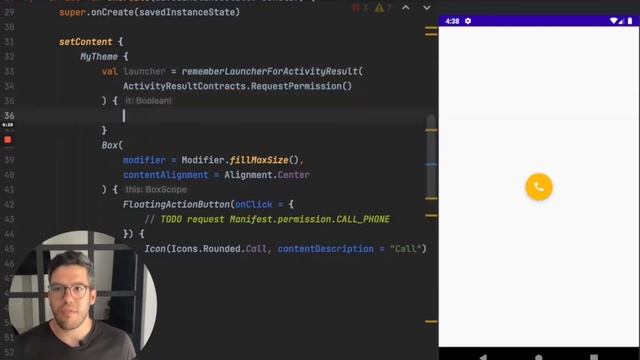The image size is (640, 360).
Task: Click the contentDescription parameter name
Action: [325, 249]
